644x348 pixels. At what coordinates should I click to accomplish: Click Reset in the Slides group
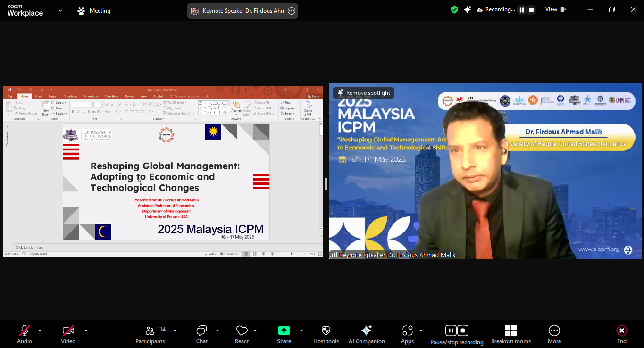click(x=58, y=108)
